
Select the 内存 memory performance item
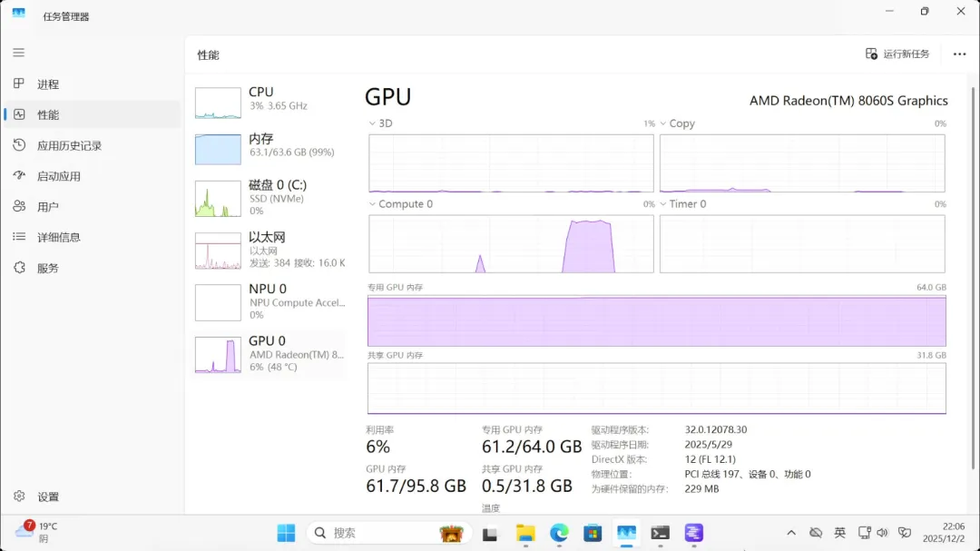point(269,145)
